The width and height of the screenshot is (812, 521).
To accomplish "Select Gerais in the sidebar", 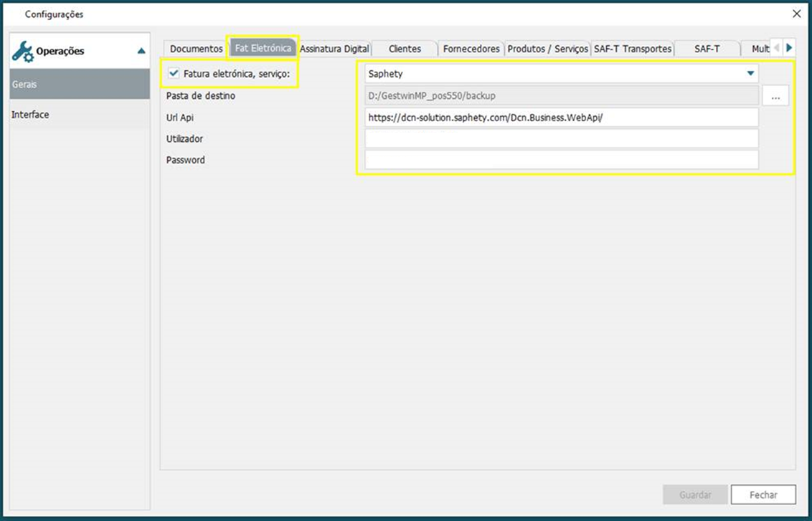I will [79, 85].
